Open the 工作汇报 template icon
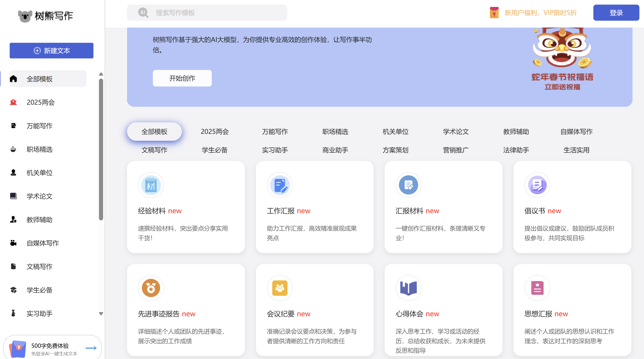This screenshot has height=359, width=644. 279,185
